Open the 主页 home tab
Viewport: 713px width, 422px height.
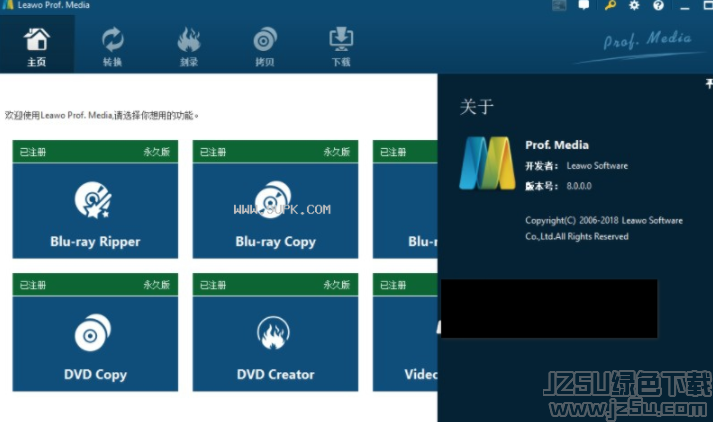(x=36, y=46)
